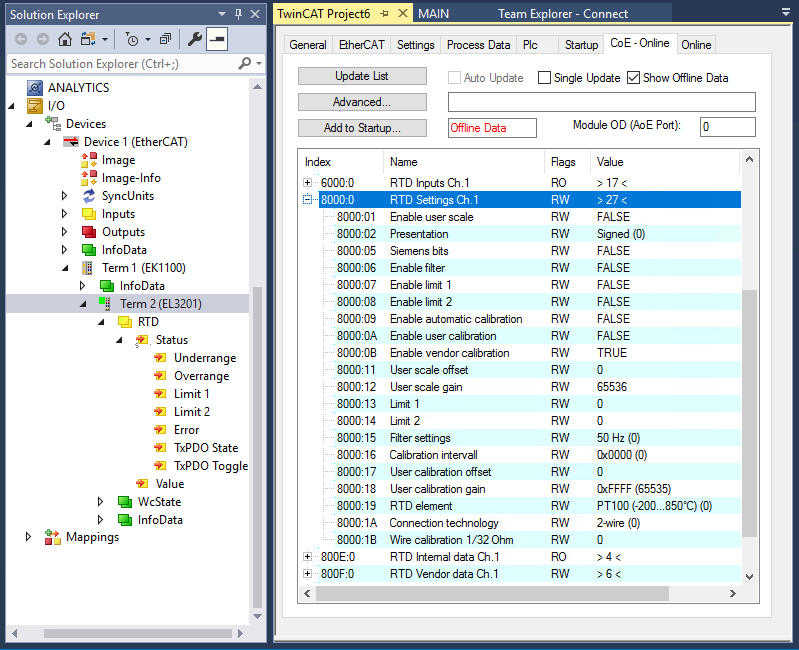Click the CoE object list vertical scrollbar thumb
This screenshot has width=799, height=650.
point(749,413)
